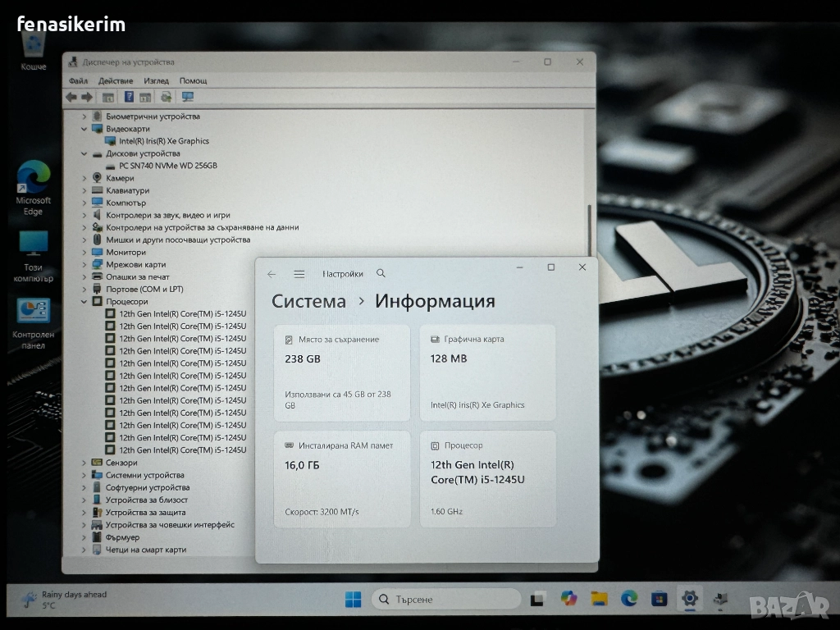This screenshot has width=840, height=630.
Task: Open the hamburger navigation menu in Settings
Action: [x=299, y=274]
